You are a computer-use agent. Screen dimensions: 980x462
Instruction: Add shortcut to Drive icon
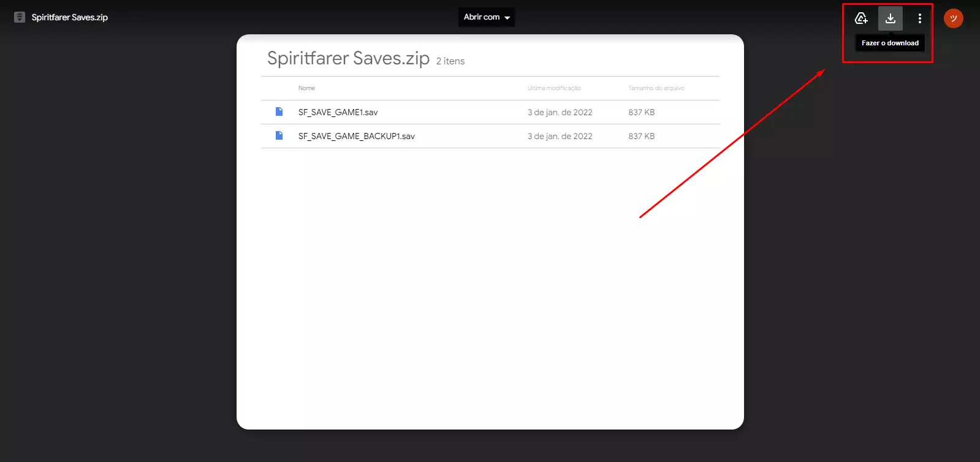[x=861, y=18]
